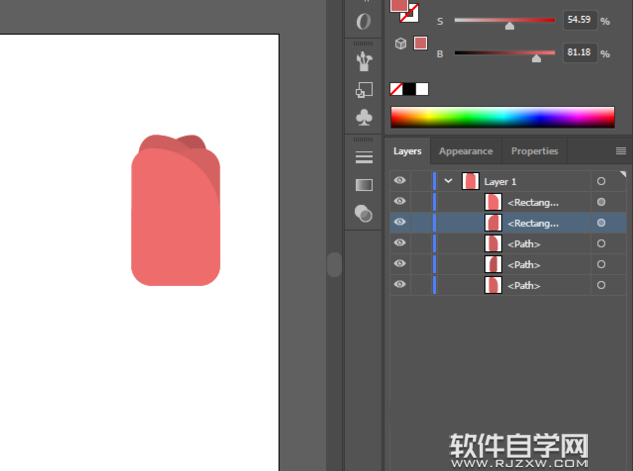This screenshot has height=471, width=633.
Task: Click the saturation S slider handle
Action: coord(510,27)
